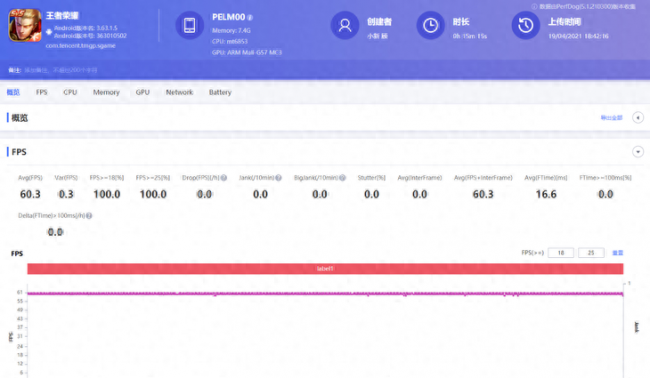The height and width of the screenshot is (378, 650).
Task: Click the game app icon thumbnail
Action: coord(25,25)
